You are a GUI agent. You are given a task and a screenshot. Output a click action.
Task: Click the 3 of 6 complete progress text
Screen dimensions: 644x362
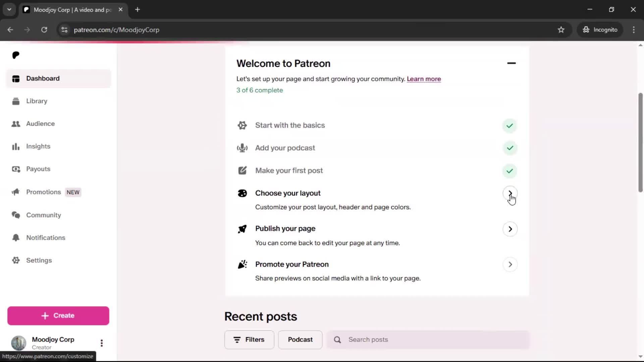tap(260, 90)
